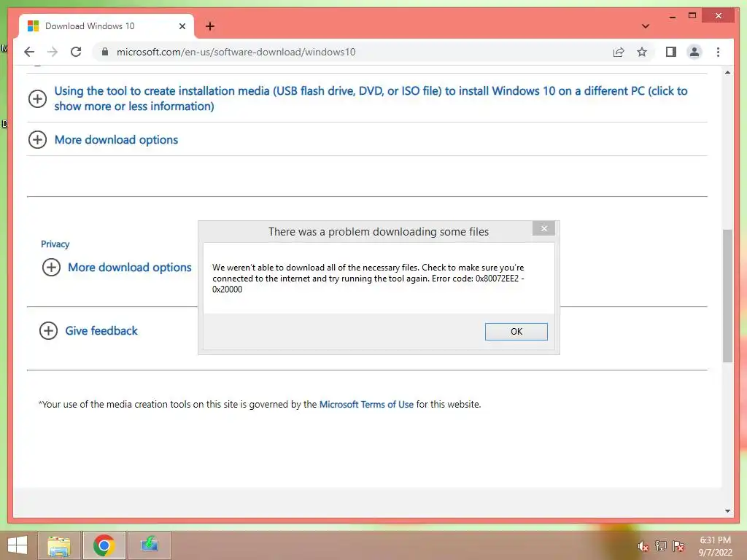747x560 pixels.
Task: Click the network tray icon
Action: coord(660,546)
